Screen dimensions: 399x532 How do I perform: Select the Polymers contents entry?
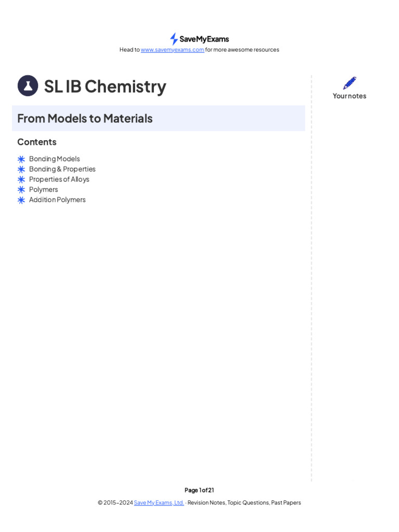point(44,190)
